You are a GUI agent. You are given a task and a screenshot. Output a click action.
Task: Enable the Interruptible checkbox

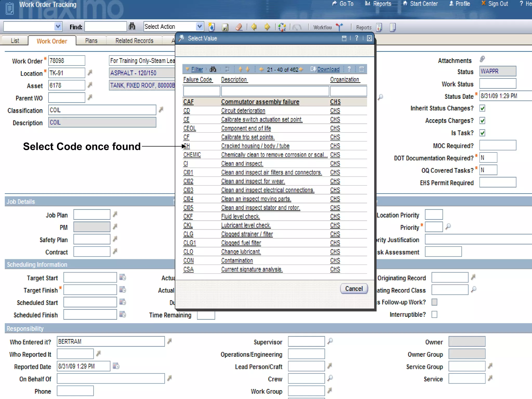(x=434, y=315)
